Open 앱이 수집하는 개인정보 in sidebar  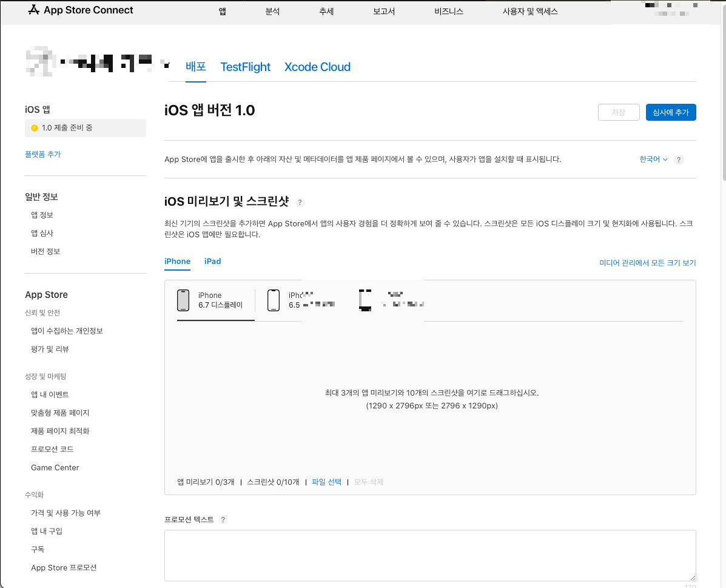click(x=67, y=331)
